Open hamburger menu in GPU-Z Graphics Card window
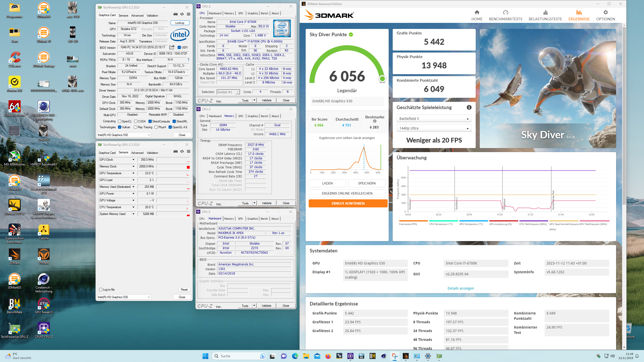 pos(188,14)
